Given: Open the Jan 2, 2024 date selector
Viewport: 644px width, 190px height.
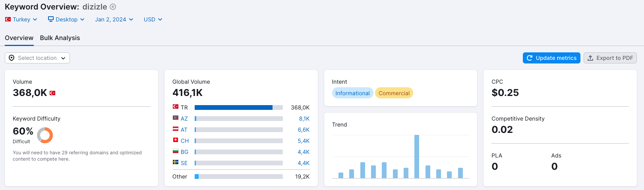Looking at the screenshot, I should tap(114, 19).
